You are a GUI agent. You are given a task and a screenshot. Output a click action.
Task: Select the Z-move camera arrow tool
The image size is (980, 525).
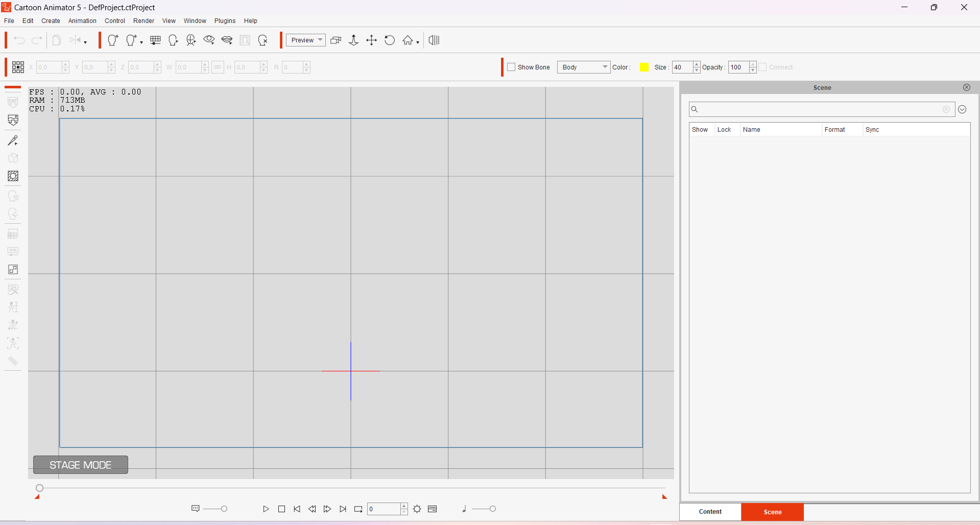click(x=353, y=40)
